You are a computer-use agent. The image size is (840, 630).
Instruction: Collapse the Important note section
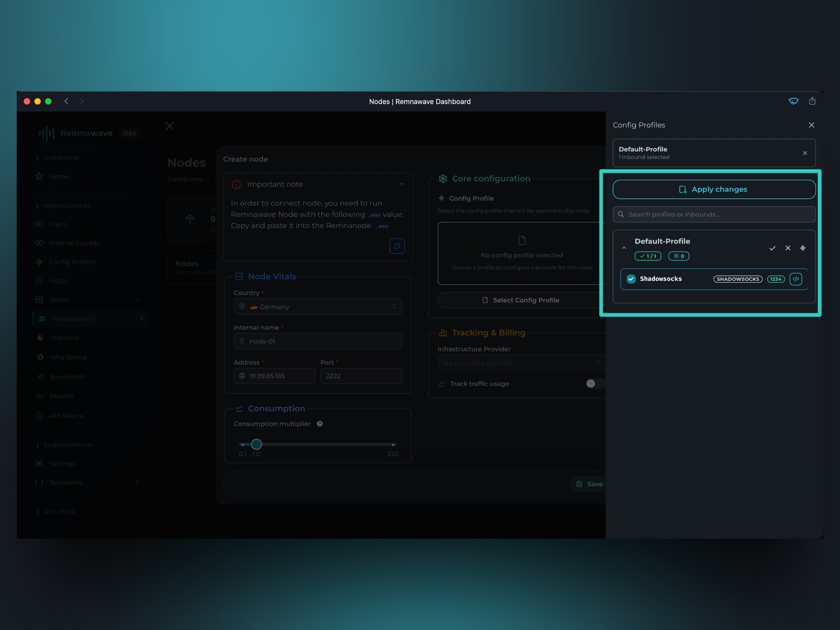(x=402, y=184)
